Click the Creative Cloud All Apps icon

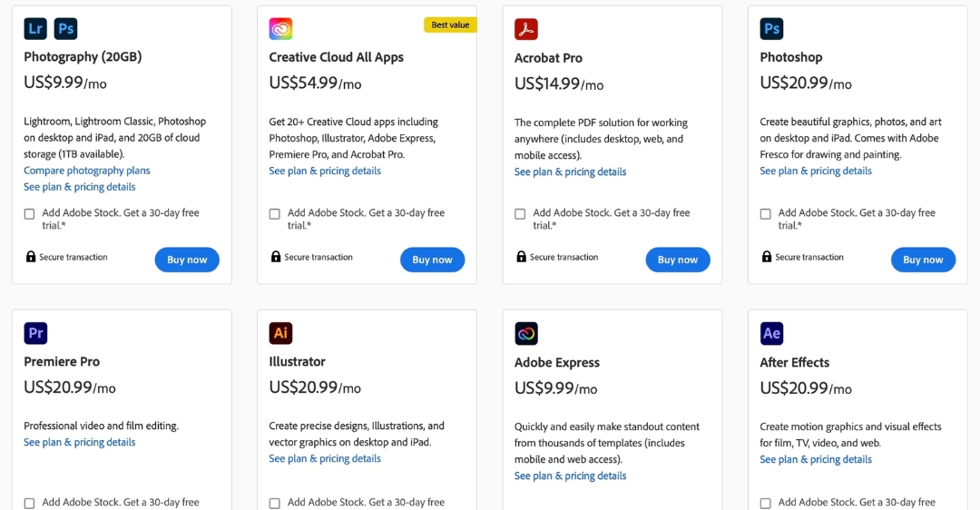(280, 29)
